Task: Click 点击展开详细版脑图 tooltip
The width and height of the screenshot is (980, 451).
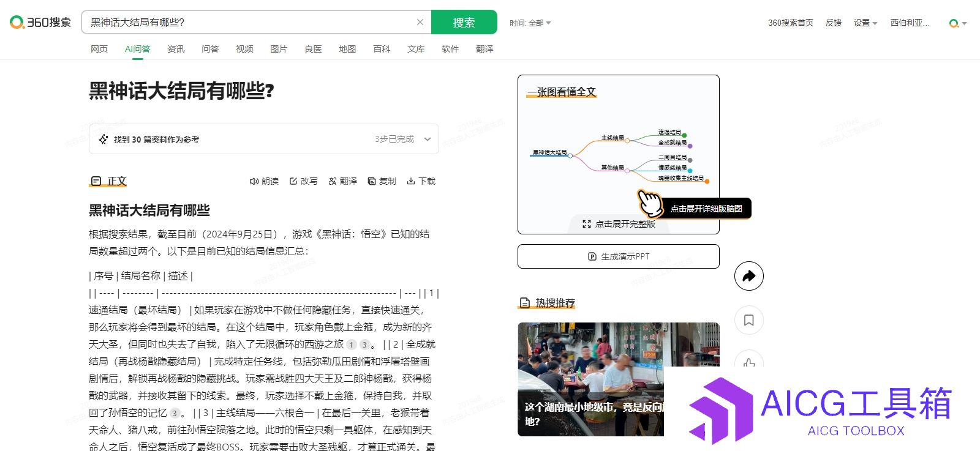Action: pos(706,209)
